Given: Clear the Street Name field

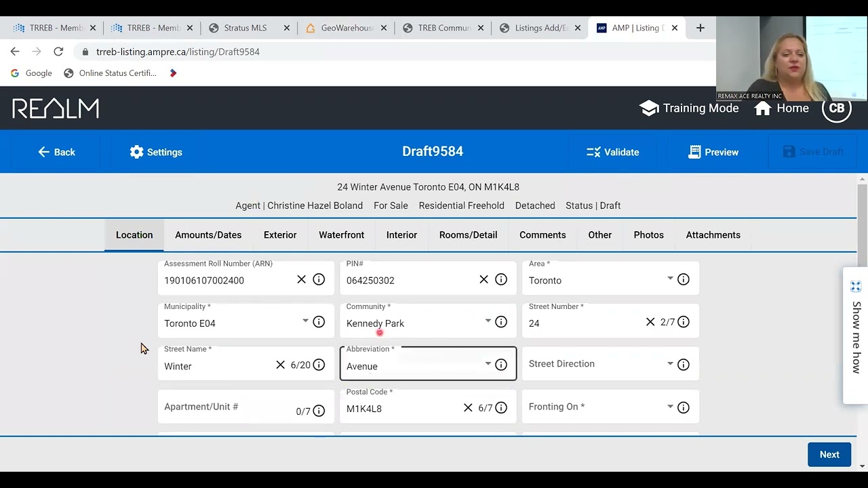Looking at the screenshot, I should 280,365.
